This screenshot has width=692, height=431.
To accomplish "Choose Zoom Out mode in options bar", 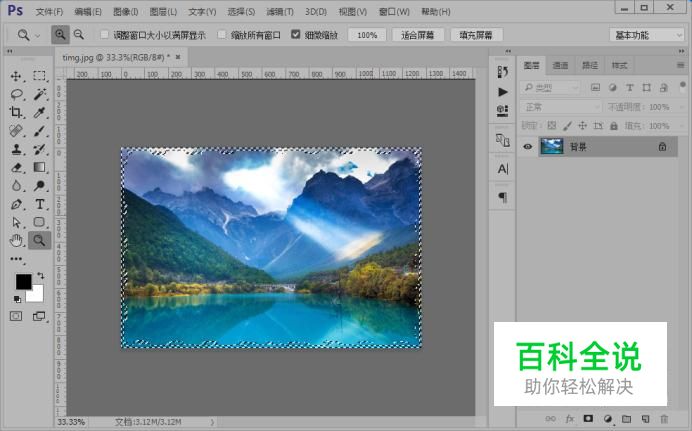I will 79,34.
